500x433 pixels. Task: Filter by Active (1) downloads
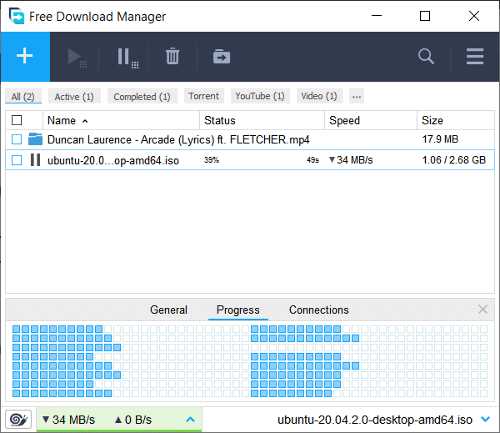coord(74,97)
